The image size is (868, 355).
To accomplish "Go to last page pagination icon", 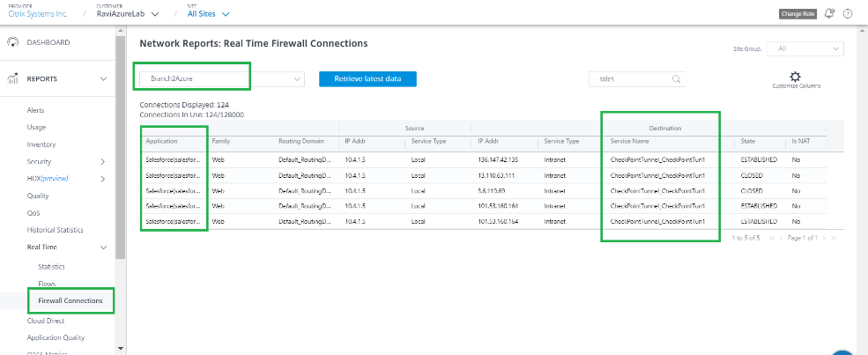I will [x=834, y=238].
